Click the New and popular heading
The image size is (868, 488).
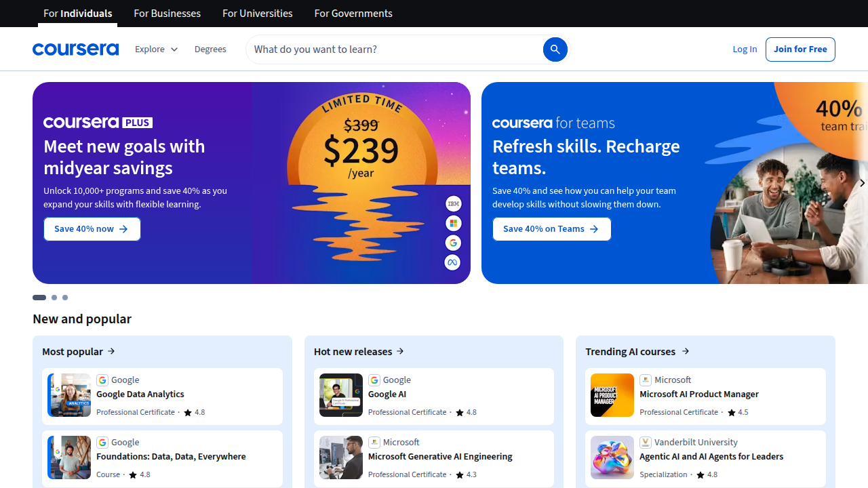pos(82,319)
